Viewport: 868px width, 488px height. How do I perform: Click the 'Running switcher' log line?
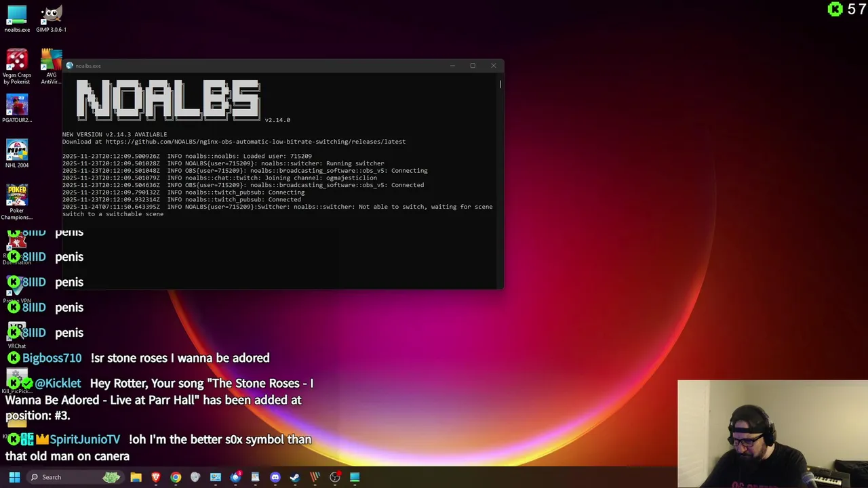(x=223, y=163)
